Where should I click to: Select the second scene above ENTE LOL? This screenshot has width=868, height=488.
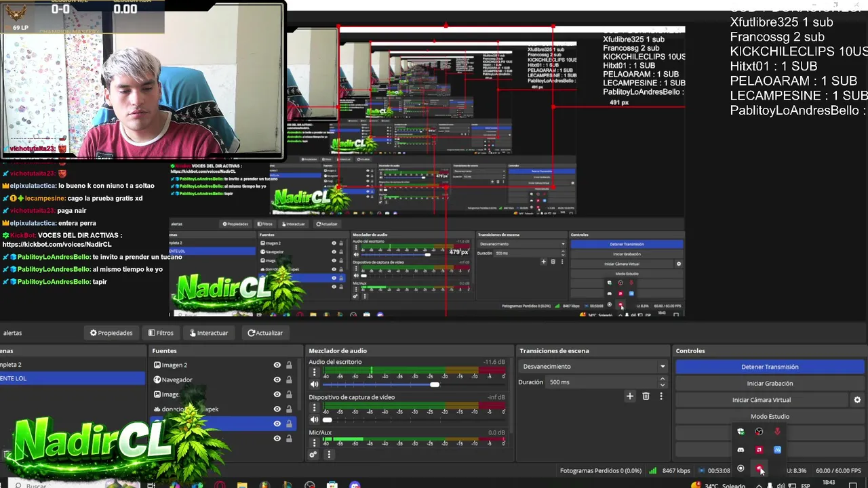click(x=71, y=365)
